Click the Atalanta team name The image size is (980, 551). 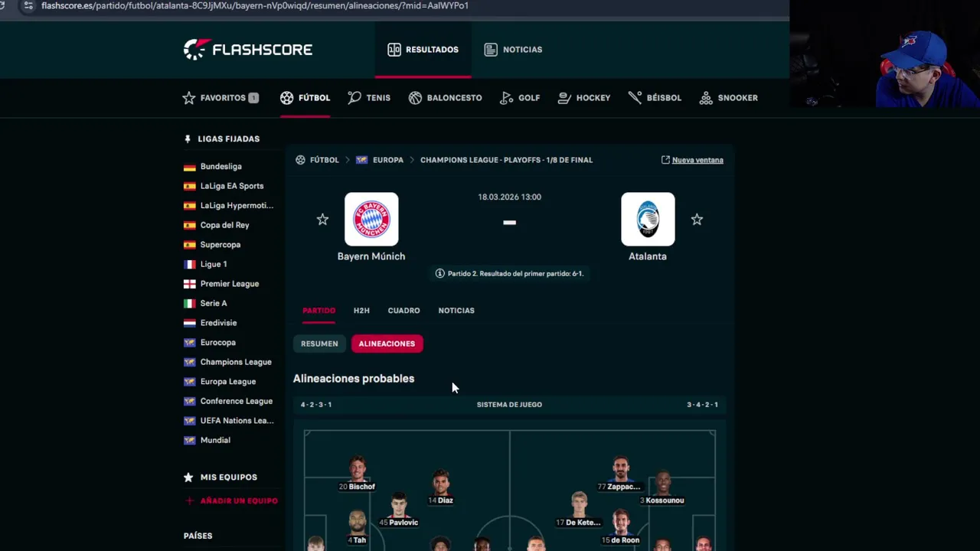[x=648, y=256]
